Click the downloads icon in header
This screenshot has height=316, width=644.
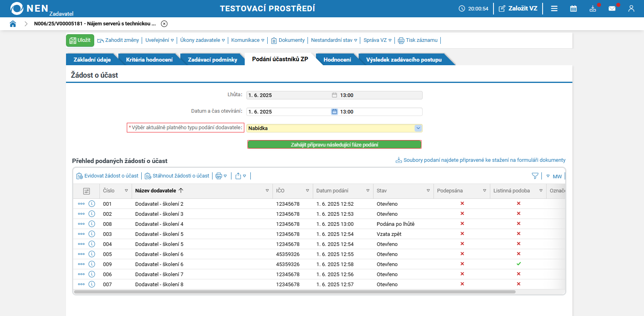(592, 8)
